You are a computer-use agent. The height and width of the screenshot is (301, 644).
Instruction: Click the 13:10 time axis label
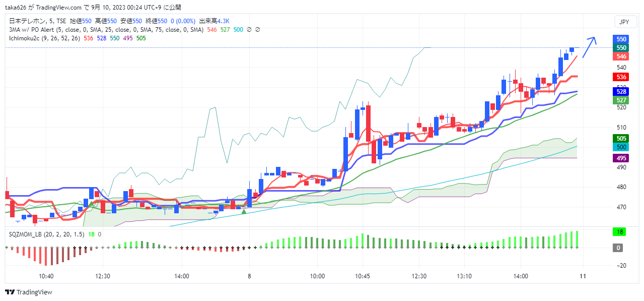[464, 276]
